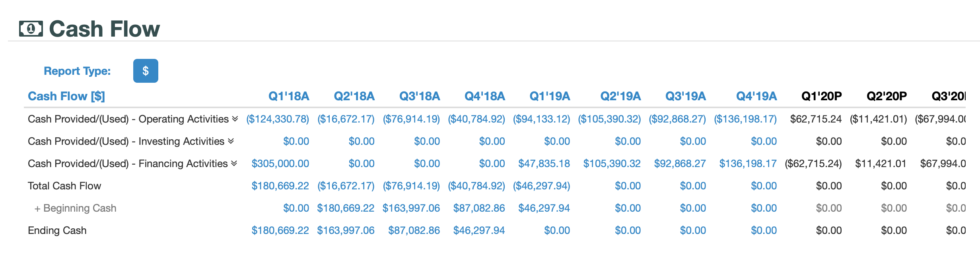Viewport: 980px width, 257px height.
Task: Expand Cash Provided/(Used) - Investing Activities
Action: coord(230,141)
